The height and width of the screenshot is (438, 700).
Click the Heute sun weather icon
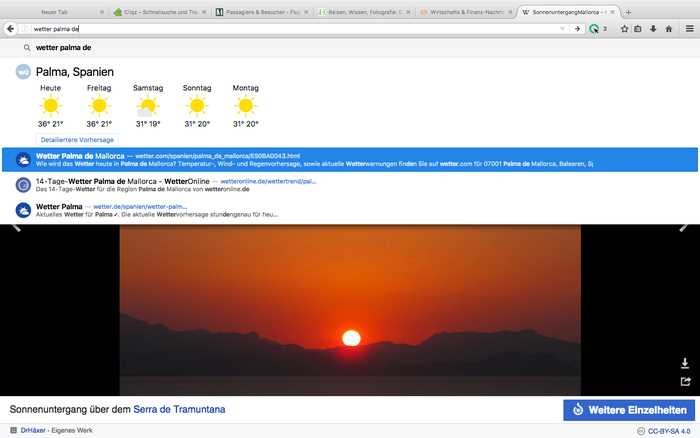tap(50, 106)
